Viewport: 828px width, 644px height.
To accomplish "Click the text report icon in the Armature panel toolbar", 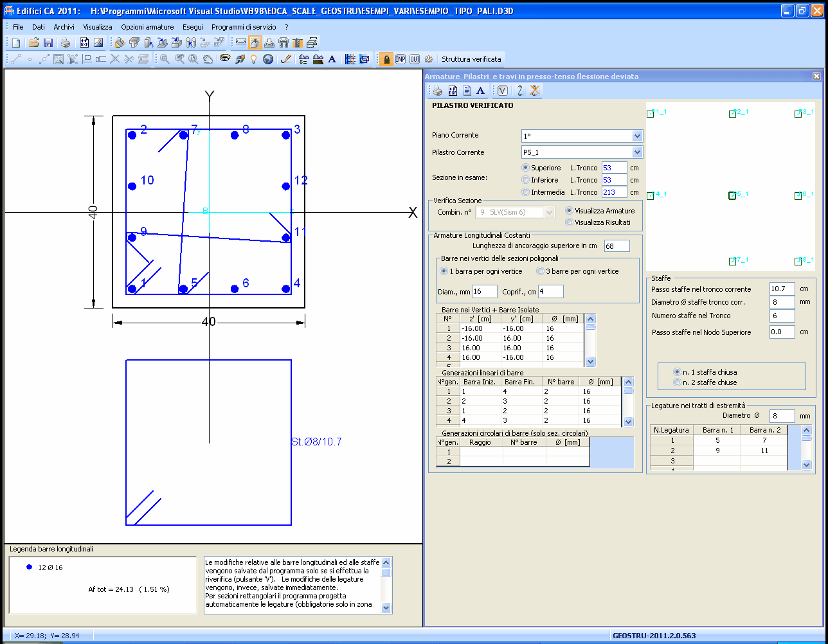I will click(467, 91).
